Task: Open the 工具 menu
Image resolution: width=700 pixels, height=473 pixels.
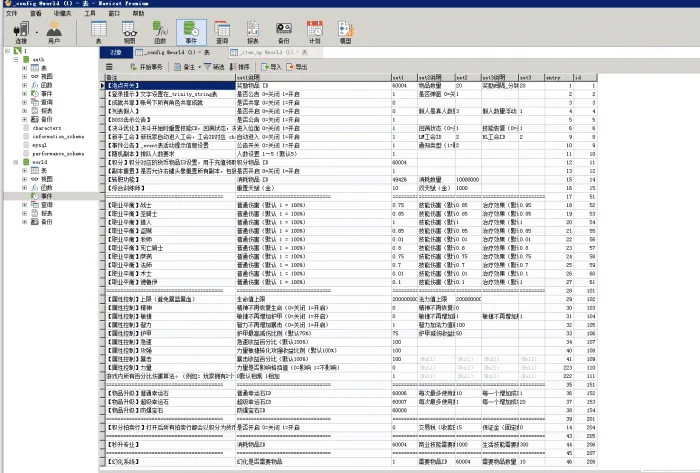Action: (90, 13)
